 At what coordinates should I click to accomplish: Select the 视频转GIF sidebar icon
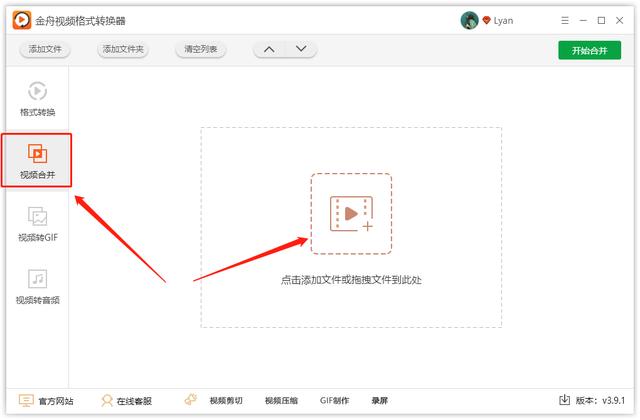coord(38,216)
